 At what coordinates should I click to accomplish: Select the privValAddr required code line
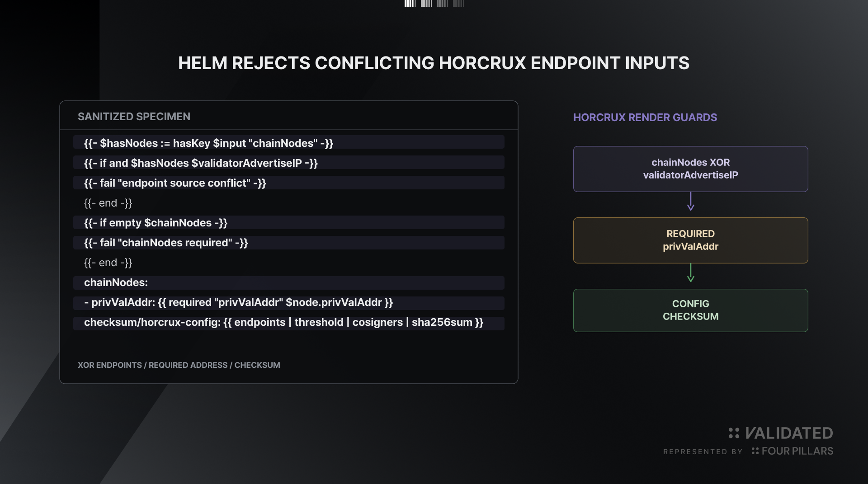click(288, 302)
